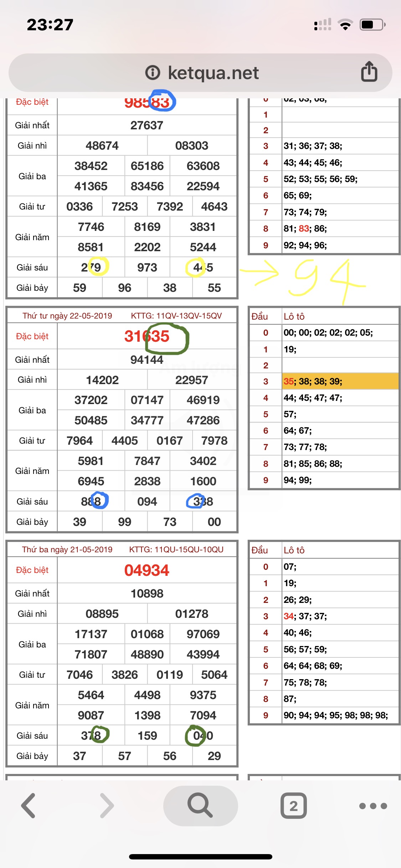The image size is (401, 868).
Task: Tap the ketqua.net address field
Action: pos(213,73)
